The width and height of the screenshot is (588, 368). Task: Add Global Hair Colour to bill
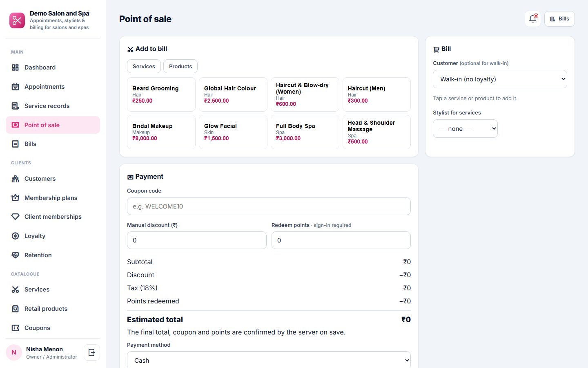233,94
